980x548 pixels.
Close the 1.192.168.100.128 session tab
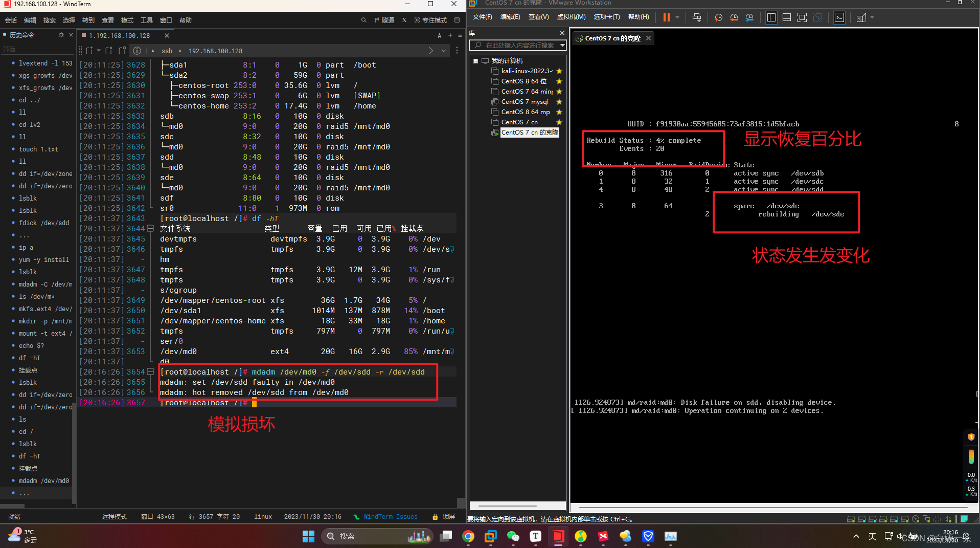tap(167, 35)
